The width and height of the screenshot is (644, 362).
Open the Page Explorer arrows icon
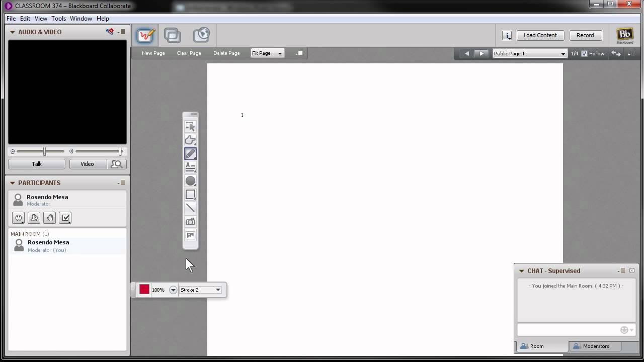(x=616, y=53)
